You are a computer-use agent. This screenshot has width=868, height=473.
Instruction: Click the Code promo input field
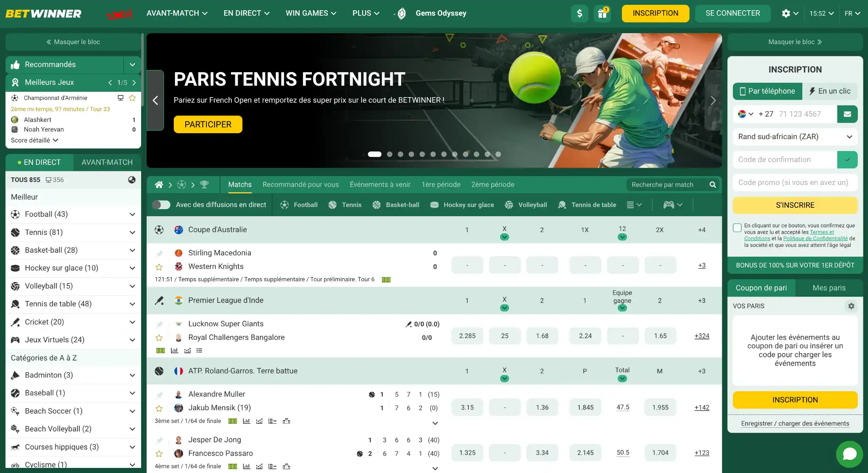[x=795, y=182]
